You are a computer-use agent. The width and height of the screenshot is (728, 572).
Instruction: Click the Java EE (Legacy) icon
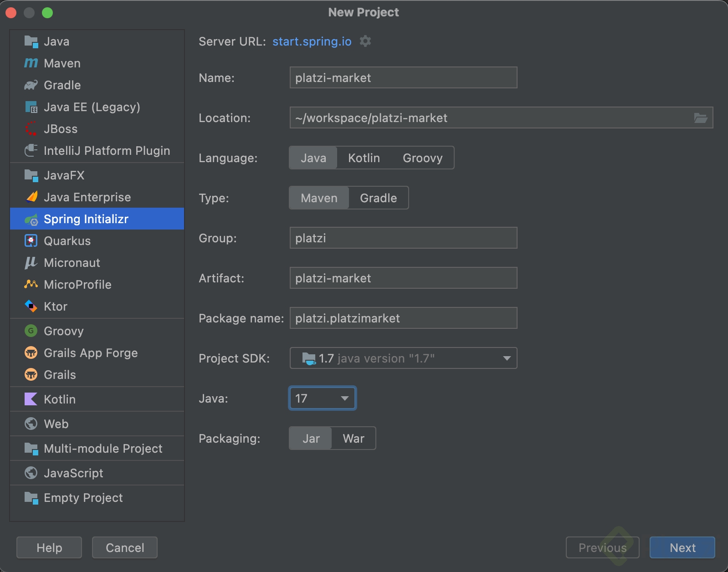point(31,107)
